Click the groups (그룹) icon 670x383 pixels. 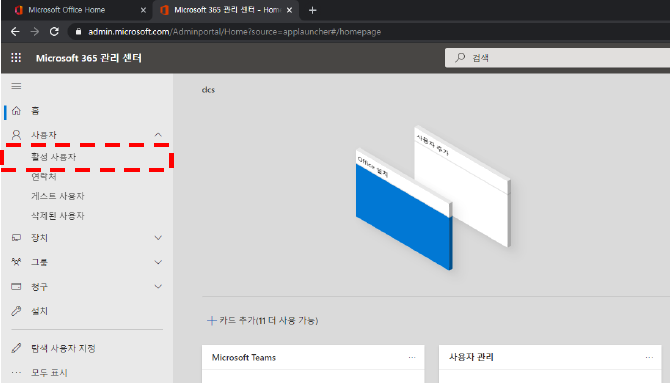pyautogui.click(x=16, y=262)
